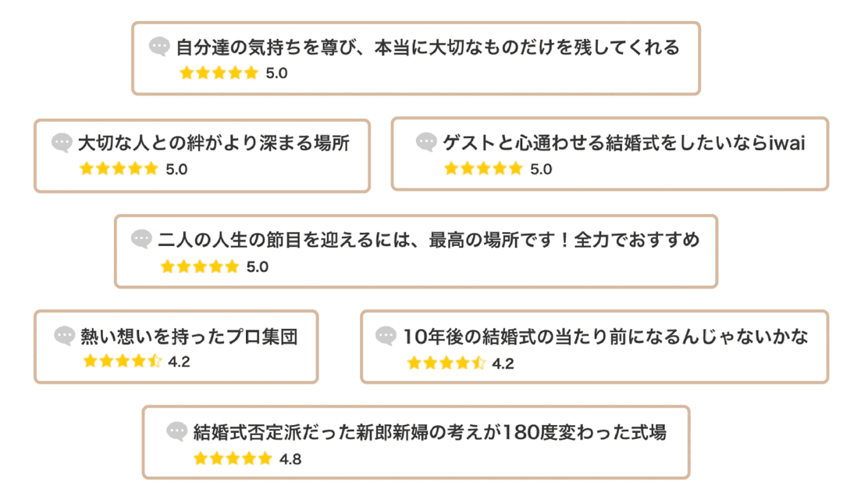Click the 4.2 rating under 10年後の結婚式 review
Viewport: 868px width, 500px height.
click(503, 363)
